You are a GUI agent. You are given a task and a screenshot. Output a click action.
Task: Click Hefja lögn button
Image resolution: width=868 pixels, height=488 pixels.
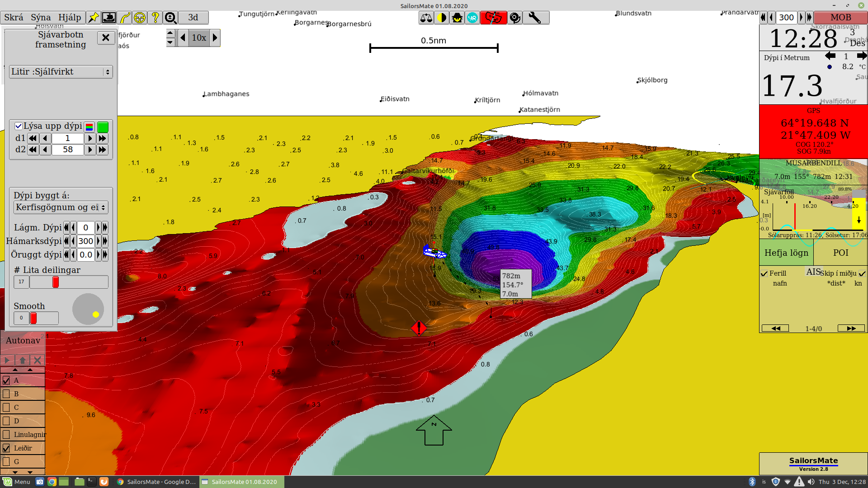(x=786, y=253)
